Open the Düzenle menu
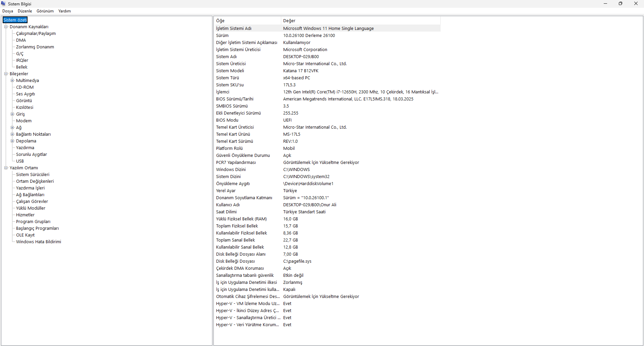644x346 pixels. coord(25,11)
